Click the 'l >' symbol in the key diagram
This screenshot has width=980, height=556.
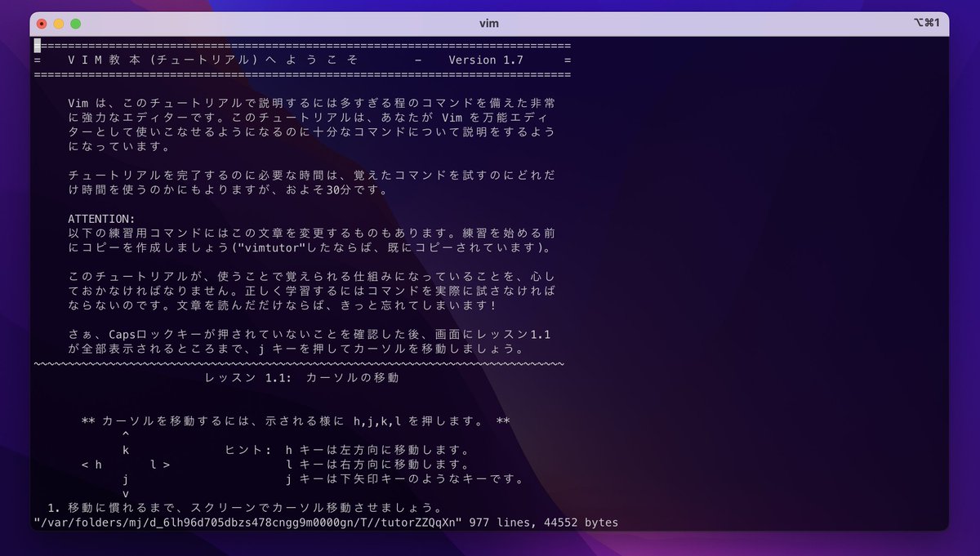tap(160, 465)
